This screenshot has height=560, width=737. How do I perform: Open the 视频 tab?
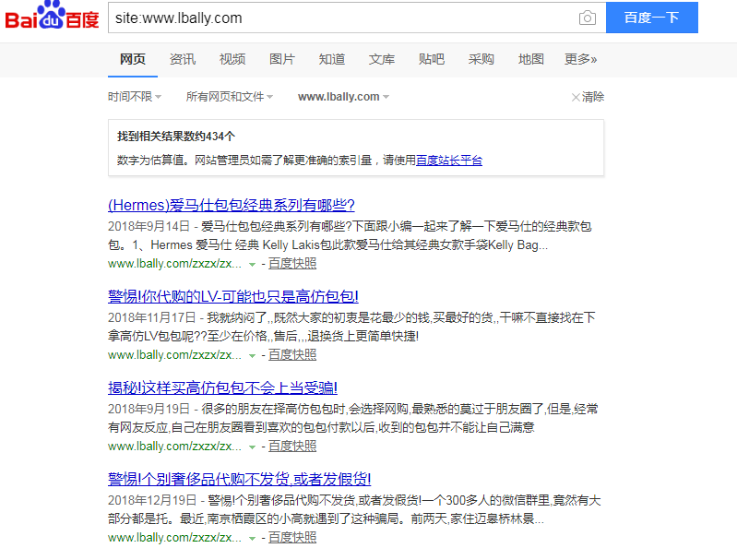tap(232, 59)
